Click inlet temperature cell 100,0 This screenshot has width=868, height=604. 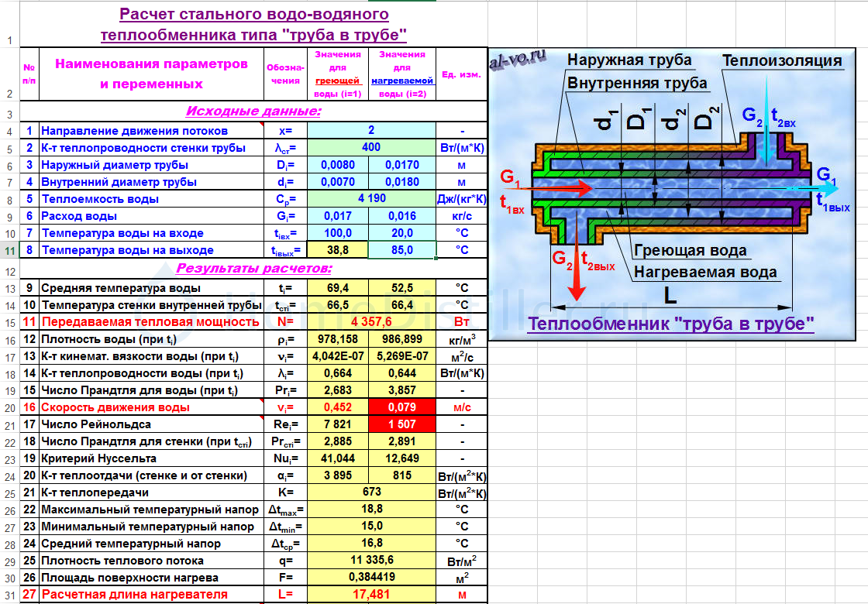coord(338,233)
